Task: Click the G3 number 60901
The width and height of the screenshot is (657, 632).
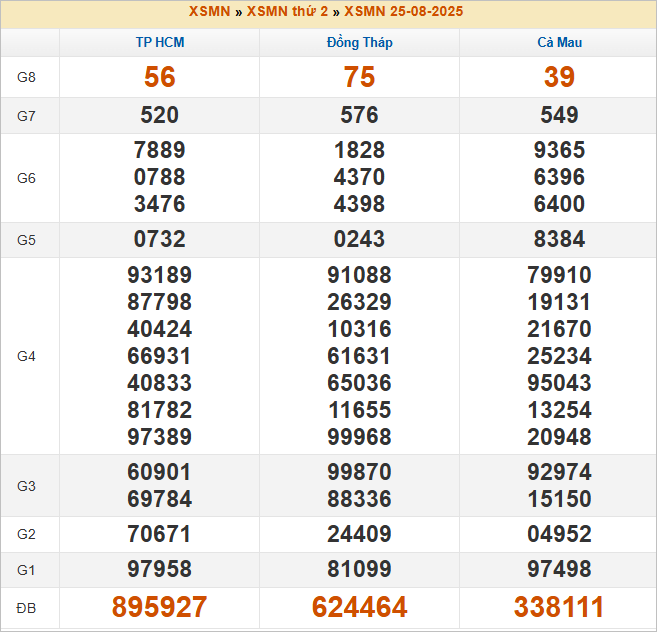Action: click(160, 472)
